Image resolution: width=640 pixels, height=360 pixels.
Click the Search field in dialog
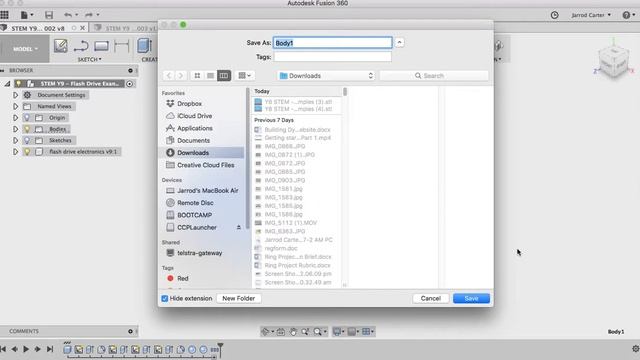point(434,76)
